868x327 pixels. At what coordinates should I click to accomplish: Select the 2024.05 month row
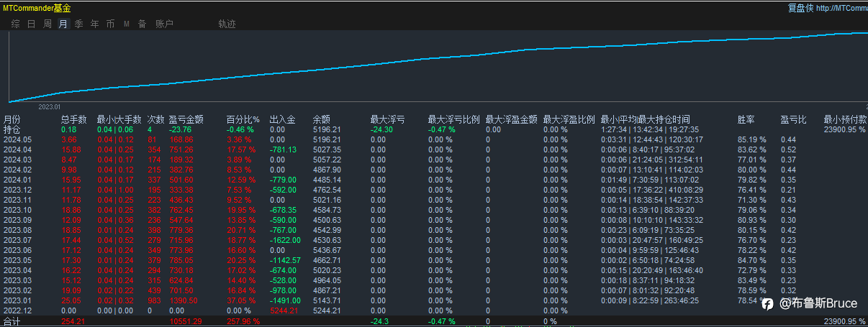434,139
